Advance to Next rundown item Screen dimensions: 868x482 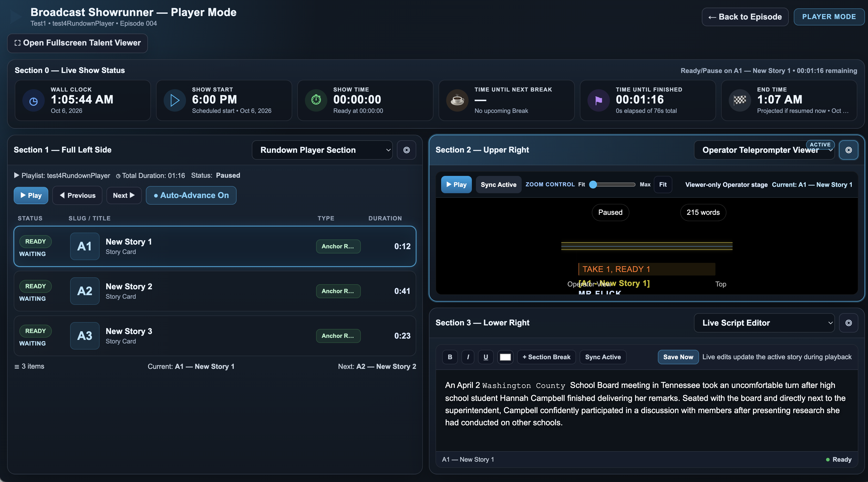[124, 195]
